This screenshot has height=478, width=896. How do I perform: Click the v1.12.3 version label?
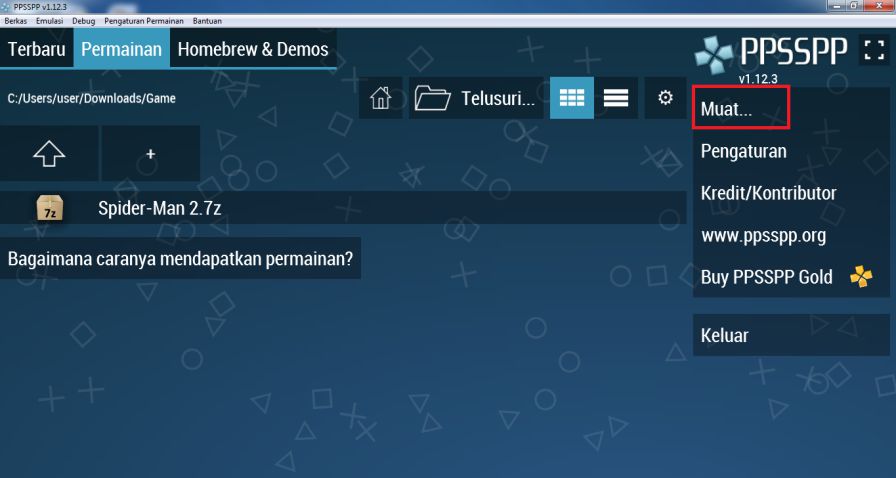[x=758, y=79]
